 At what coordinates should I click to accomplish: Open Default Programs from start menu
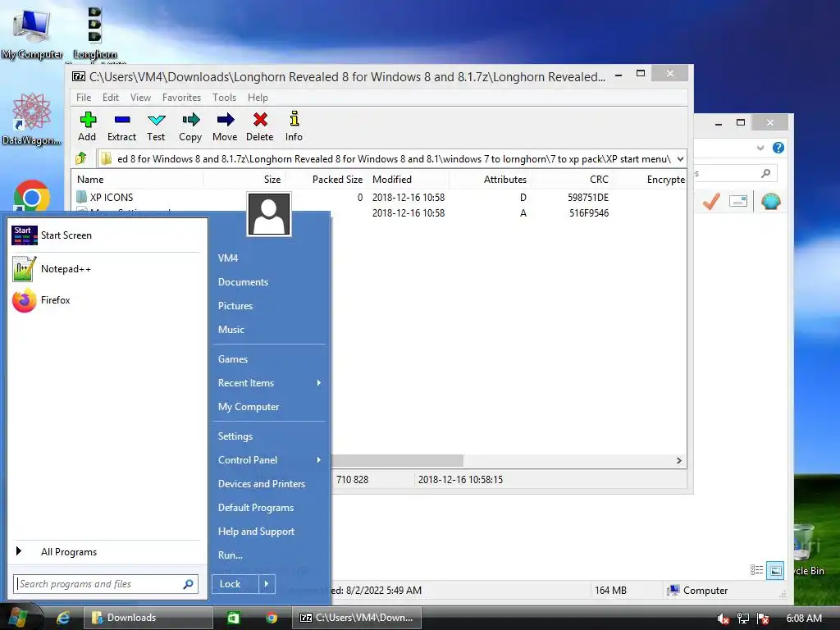(256, 507)
